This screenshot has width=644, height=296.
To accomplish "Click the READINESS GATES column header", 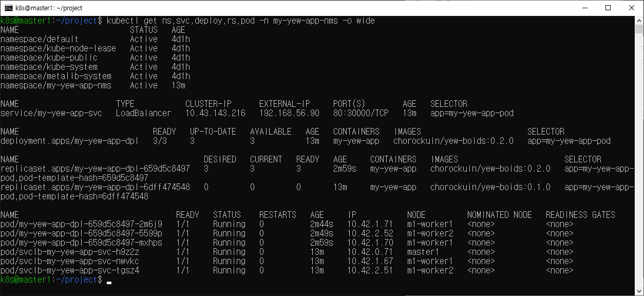I will coord(580,215).
